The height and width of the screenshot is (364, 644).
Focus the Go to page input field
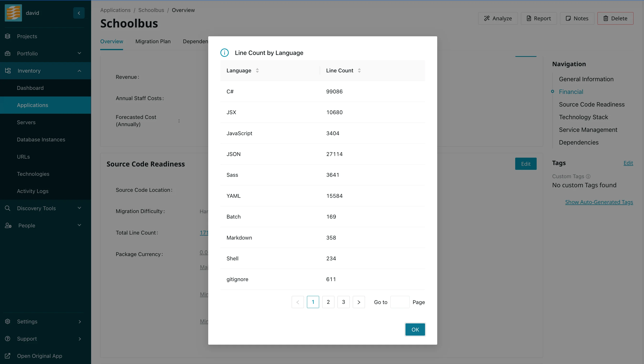point(400,302)
